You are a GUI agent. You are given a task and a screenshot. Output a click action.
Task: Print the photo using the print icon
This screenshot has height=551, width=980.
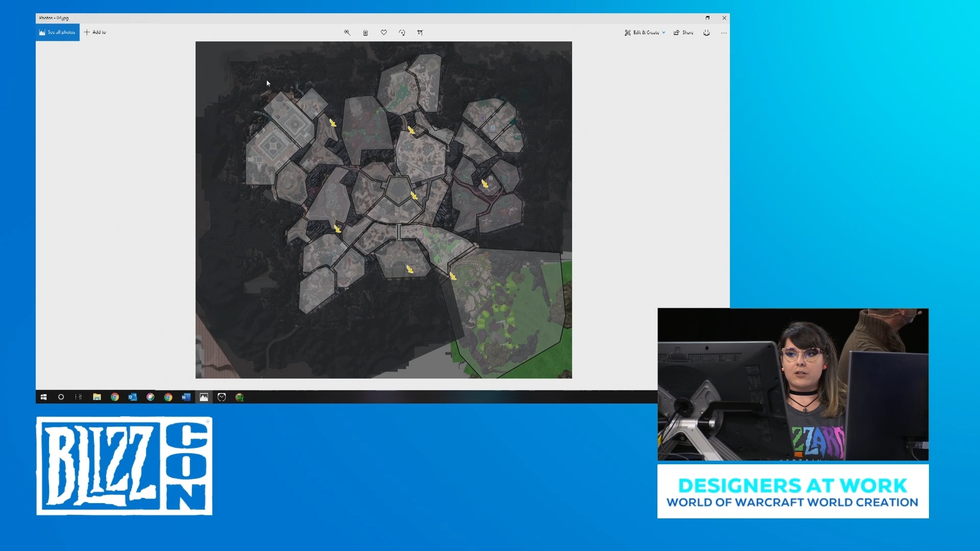[706, 32]
